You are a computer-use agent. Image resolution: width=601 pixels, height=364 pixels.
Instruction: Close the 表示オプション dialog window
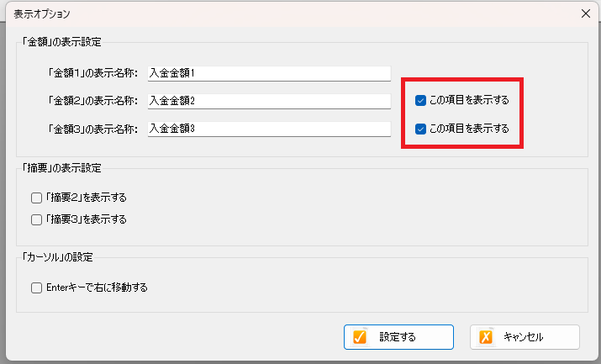click(585, 13)
